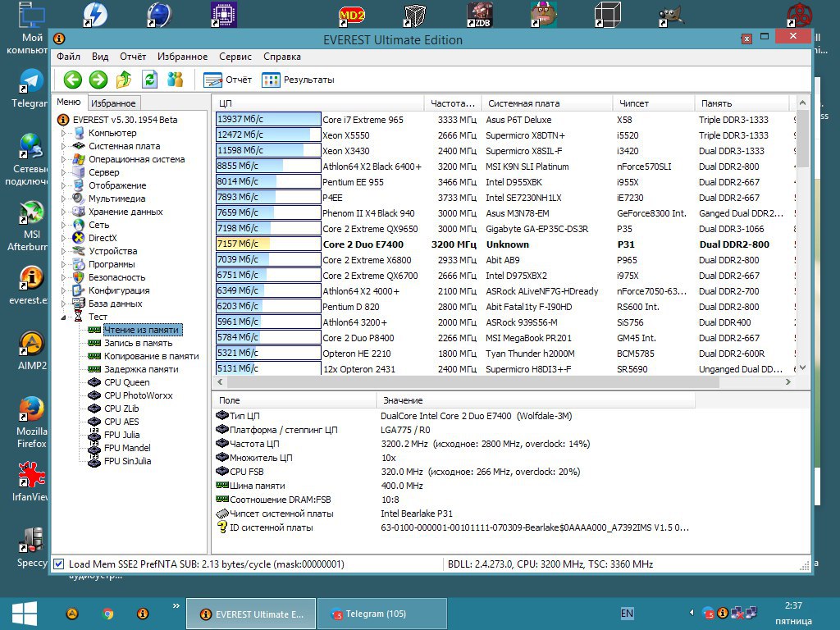Select the Конфигурация tree icon

point(79,290)
